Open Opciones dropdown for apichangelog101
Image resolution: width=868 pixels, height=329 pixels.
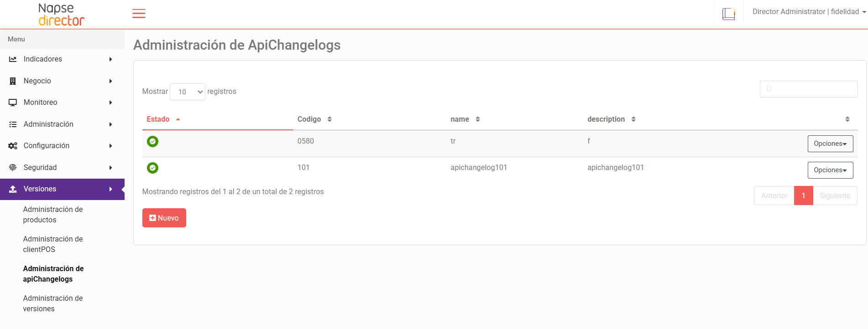(x=830, y=170)
